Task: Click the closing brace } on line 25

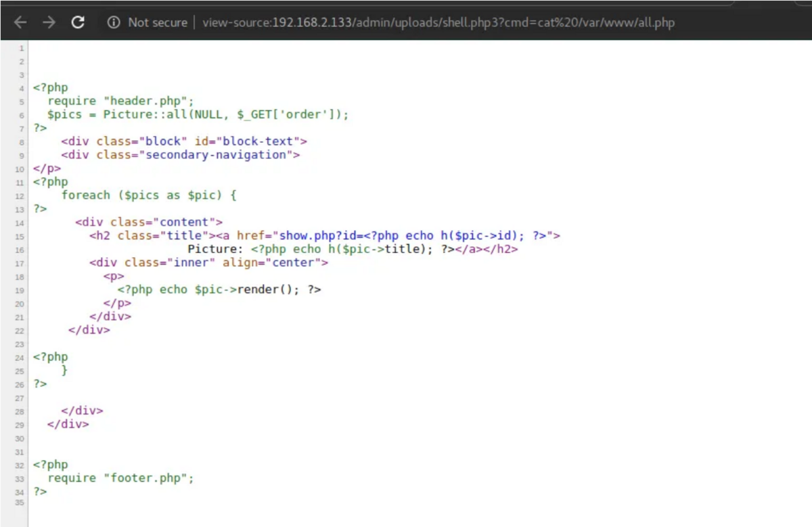Action: tap(64, 370)
